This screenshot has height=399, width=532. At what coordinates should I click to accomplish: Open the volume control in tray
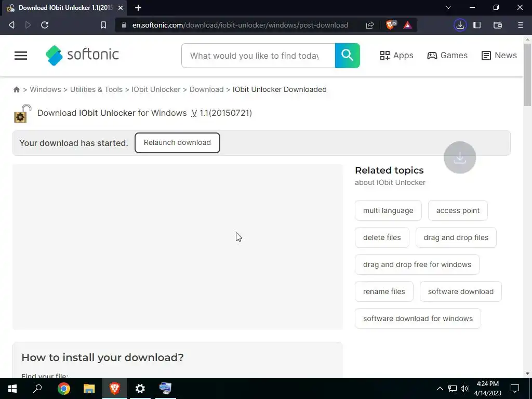[464, 389]
